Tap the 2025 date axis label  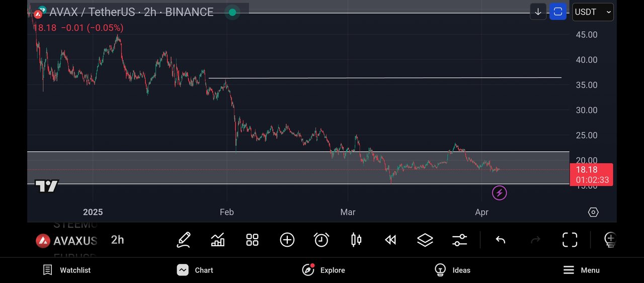click(x=93, y=212)
